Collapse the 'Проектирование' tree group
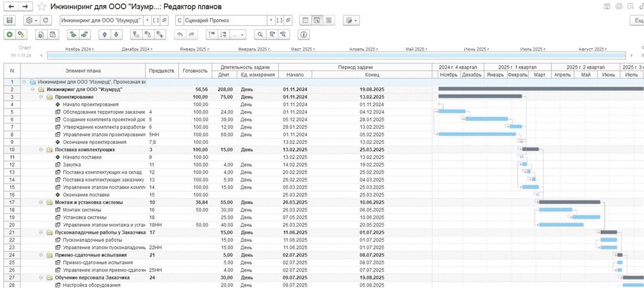The image size is (644, 288). click(x=40, y=97)
